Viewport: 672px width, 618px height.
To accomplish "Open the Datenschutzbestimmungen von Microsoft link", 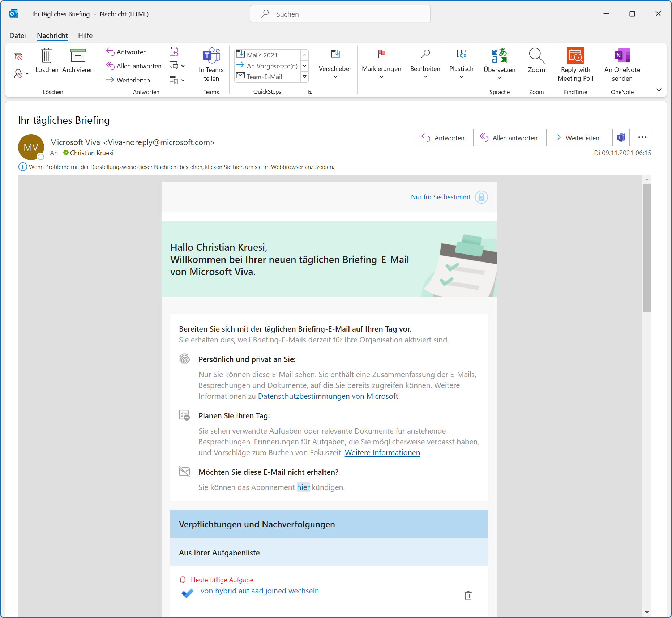I will tap(328, 396).
